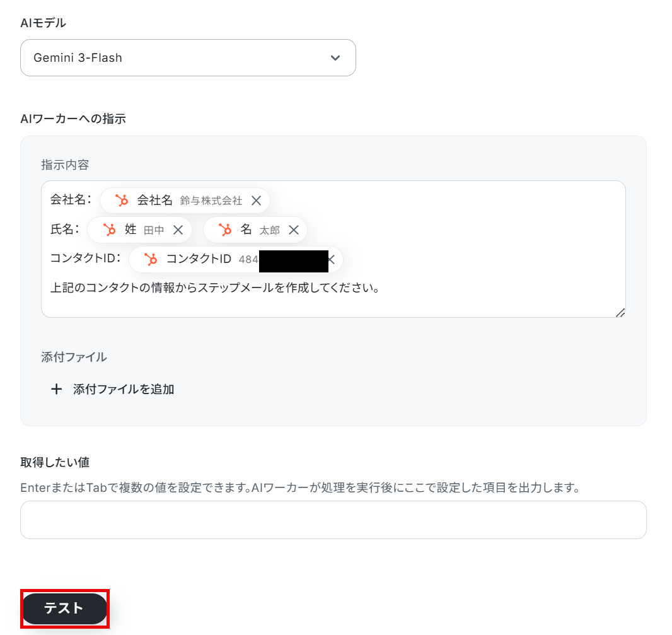The width and height of the screenshot is (672, 635).
Task: Remove the 姓 田中 chip
Action: click(x=178, y=230)
